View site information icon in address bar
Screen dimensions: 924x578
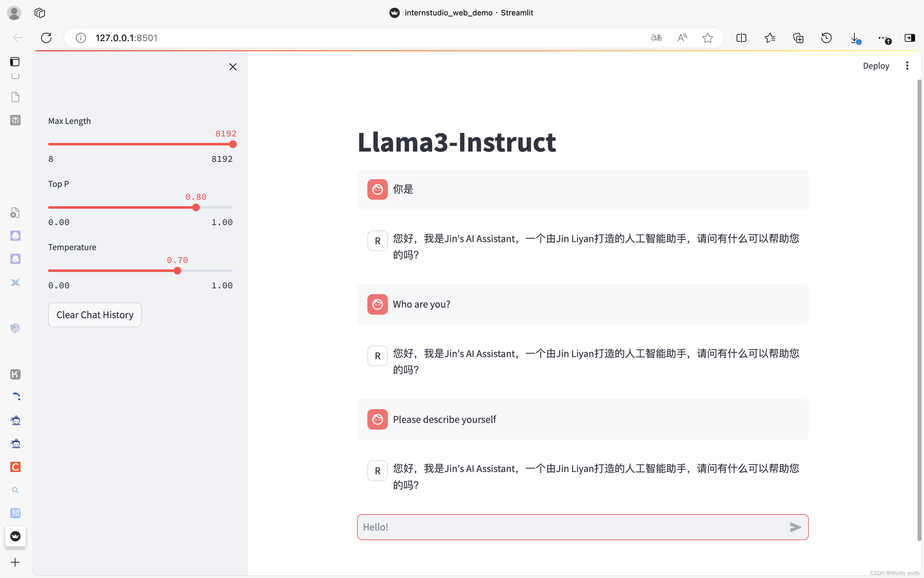pos(81,38)
